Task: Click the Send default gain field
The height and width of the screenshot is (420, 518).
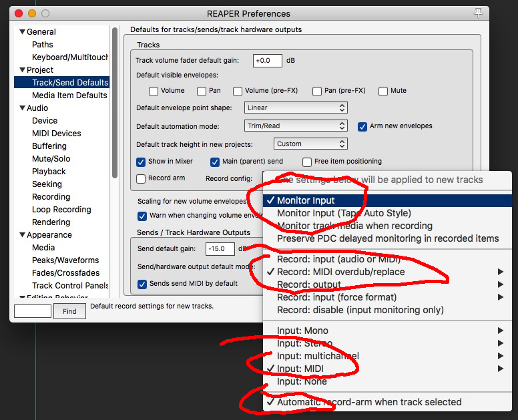Action: pos(220,249)
